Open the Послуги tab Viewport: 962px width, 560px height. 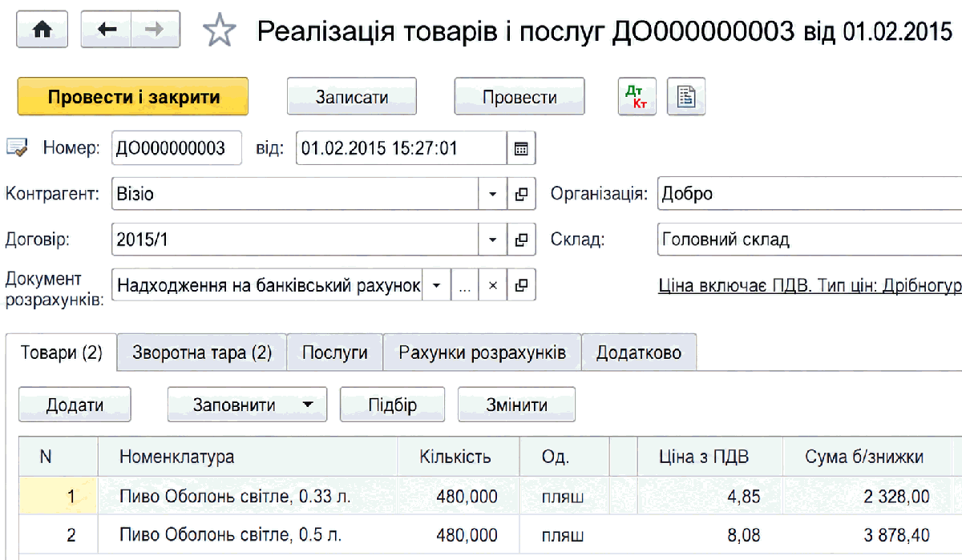[x=335, y=353]
